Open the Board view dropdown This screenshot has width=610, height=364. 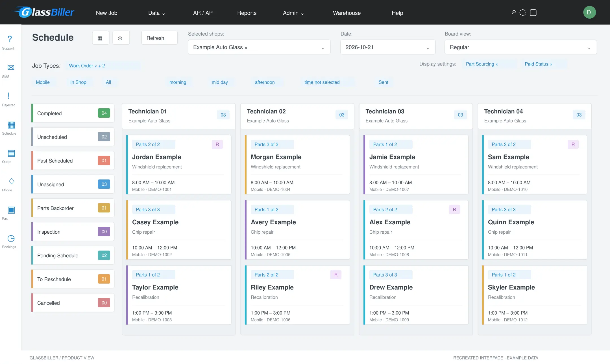point(520,47)
